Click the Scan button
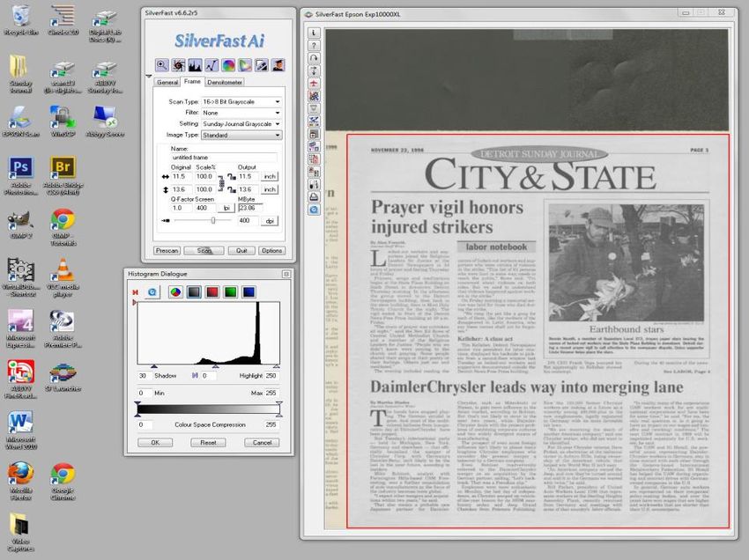The width and height of the screenshot is (749, 560). [x=204, y=251]
